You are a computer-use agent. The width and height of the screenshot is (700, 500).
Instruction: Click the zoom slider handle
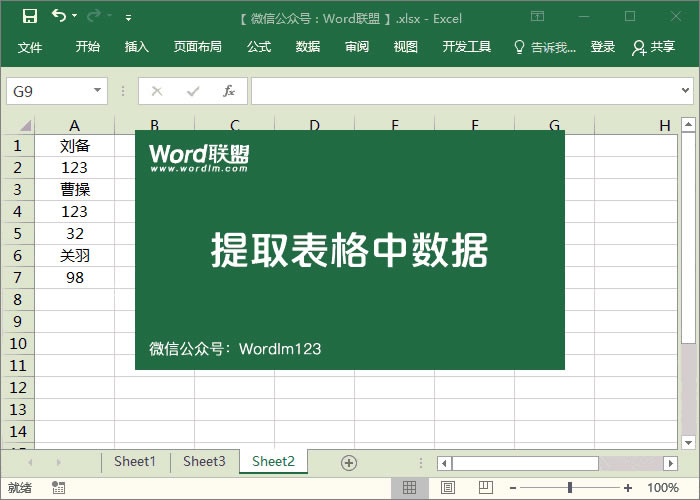click(570, 488)
